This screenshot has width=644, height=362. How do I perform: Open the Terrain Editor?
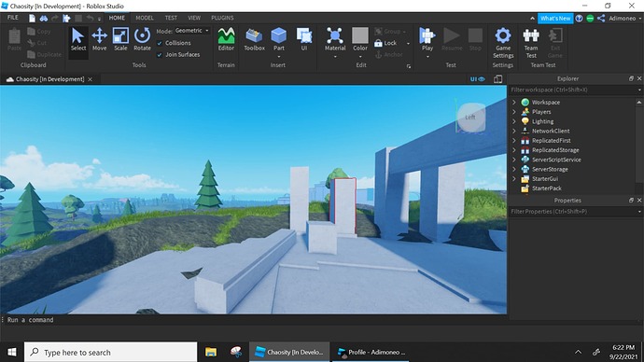tap(226, 40)
